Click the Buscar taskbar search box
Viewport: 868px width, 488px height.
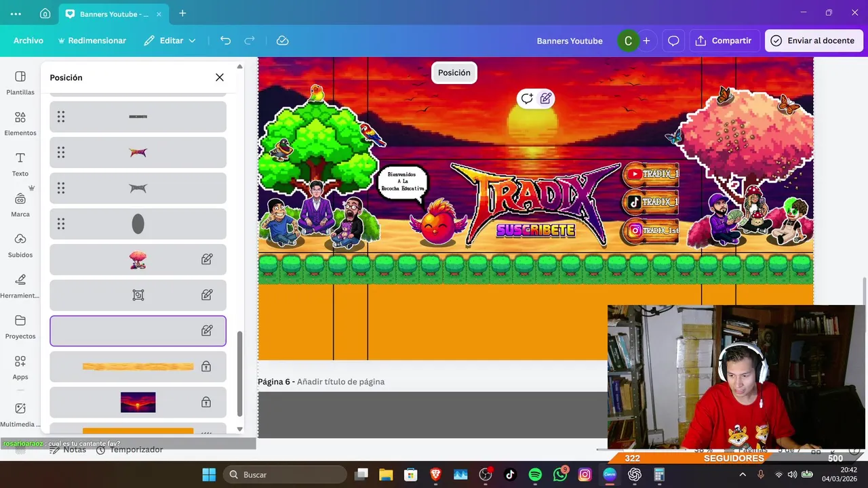pyautogui.click(x=284, y=474)
